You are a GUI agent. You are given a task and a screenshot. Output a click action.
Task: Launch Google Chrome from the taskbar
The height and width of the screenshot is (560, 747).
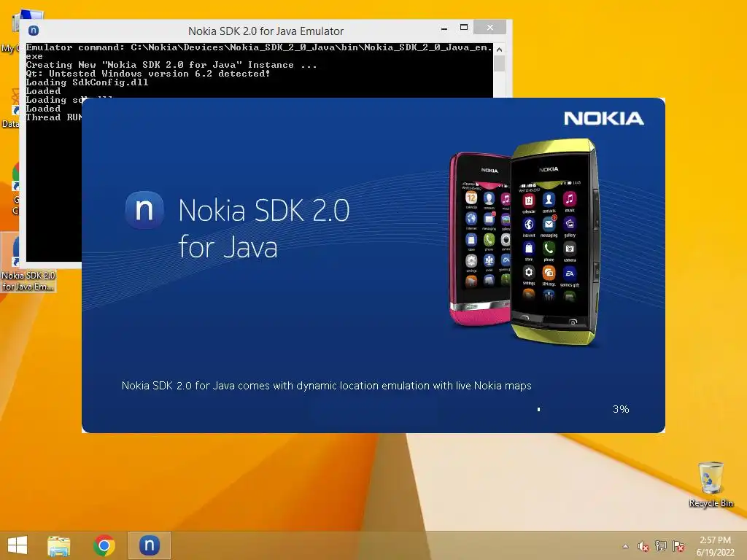click(104, 545)
